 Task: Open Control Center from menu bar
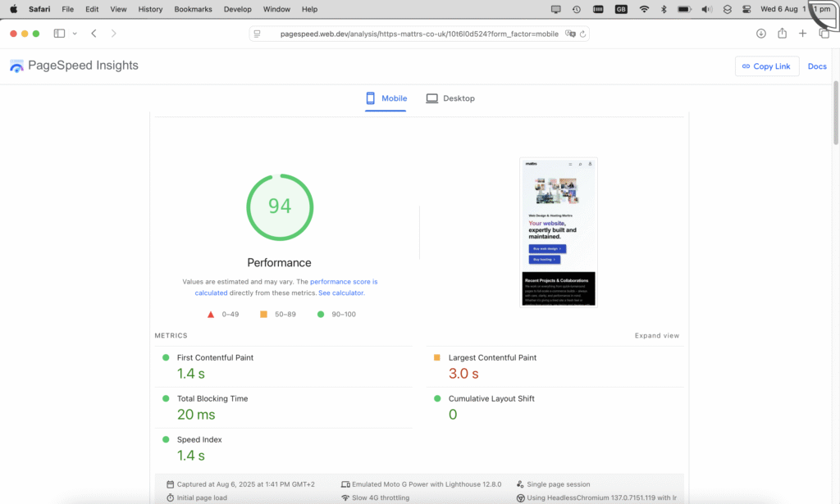coord(746,9)
